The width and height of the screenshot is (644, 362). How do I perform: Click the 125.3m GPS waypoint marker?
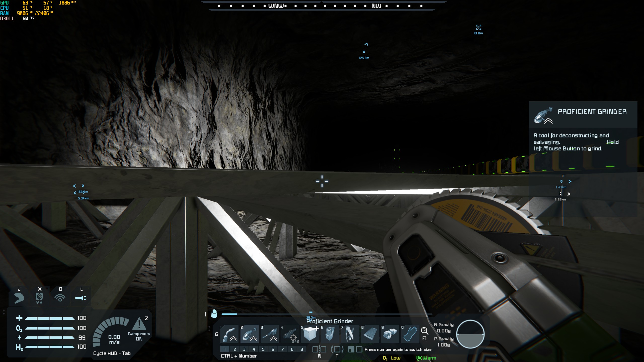point(364,52)
